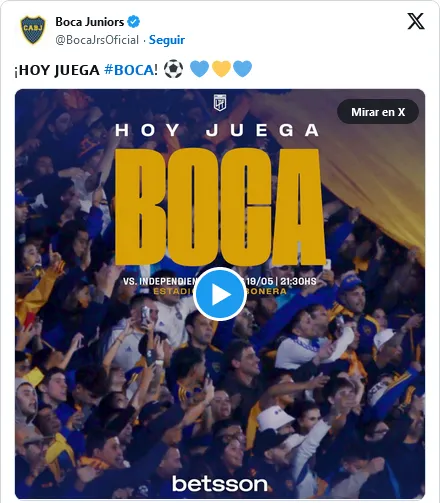The width and height of the screenshot is (440, 503).
Task: Play the embedded video
Action: click(220, 294)
